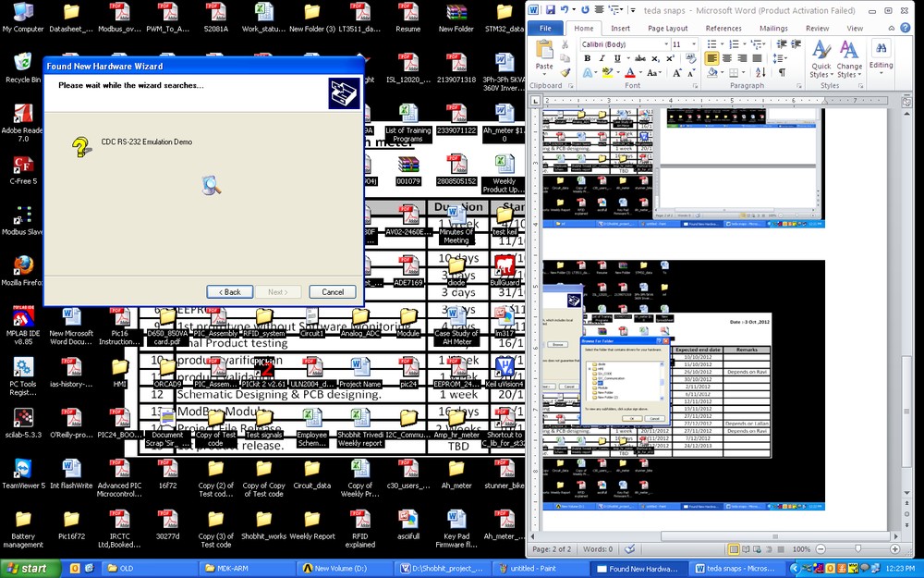Switch to Full Screen Reading view button
The height and width of the screenshot is (578, 924).
pos(746,549)
